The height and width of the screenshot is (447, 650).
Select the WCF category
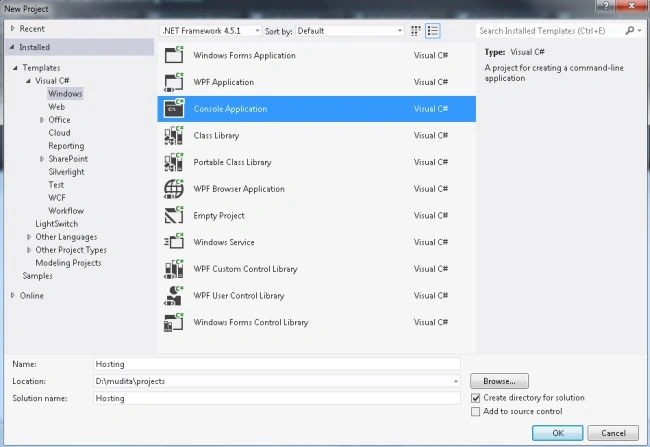pyautogui.click(x=57, y=198)
